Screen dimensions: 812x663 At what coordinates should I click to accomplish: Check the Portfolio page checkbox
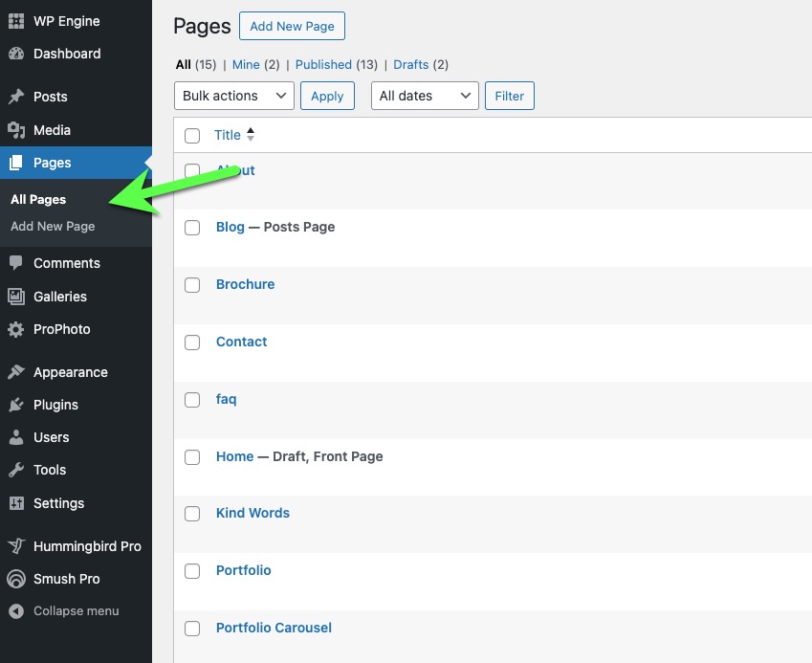point(192,571)
